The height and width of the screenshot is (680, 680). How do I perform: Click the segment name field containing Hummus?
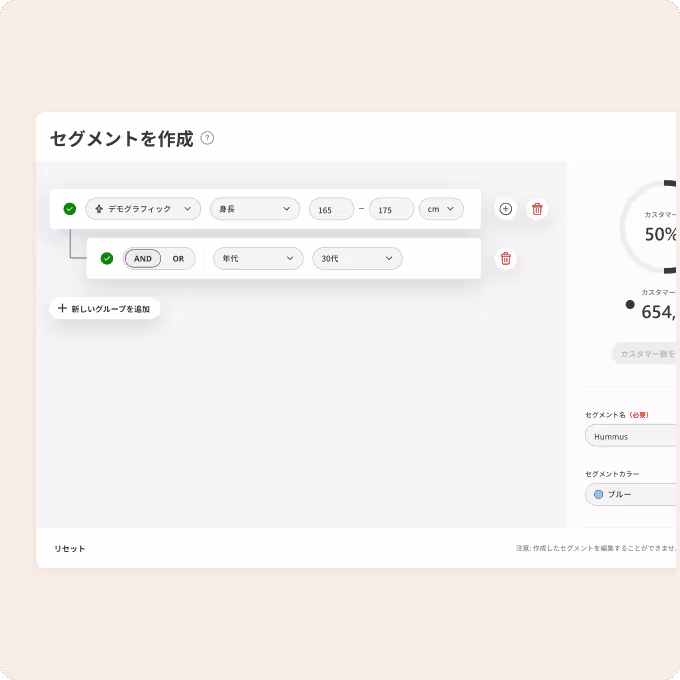(x=632, y=436)
